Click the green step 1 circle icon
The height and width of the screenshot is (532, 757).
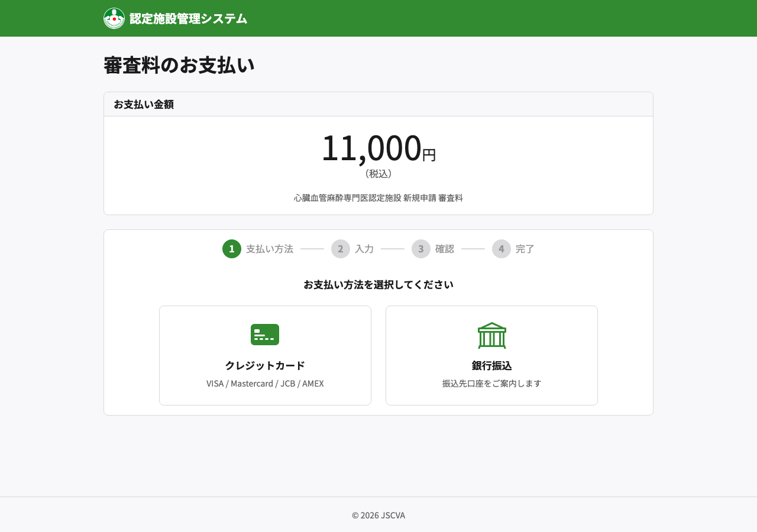[x=231, y=249]
